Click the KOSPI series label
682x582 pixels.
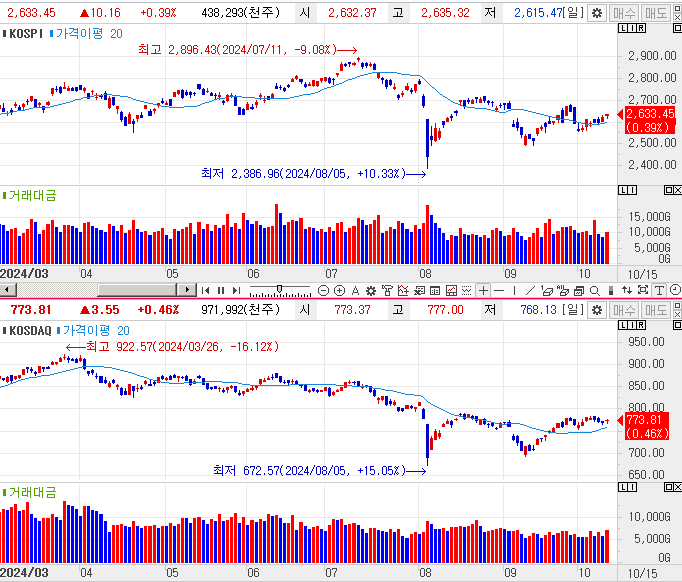26,33
